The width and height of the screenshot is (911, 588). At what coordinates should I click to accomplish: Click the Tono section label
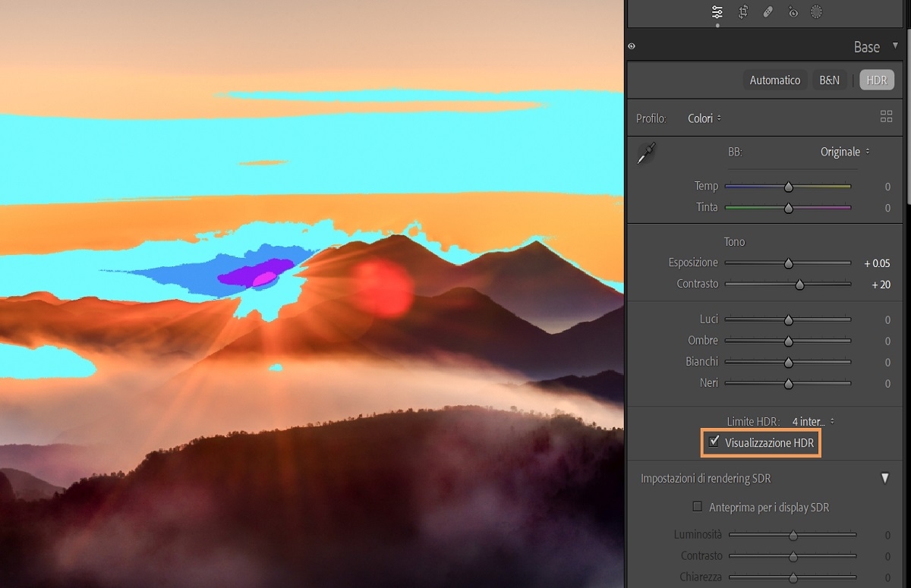[734, 241]
